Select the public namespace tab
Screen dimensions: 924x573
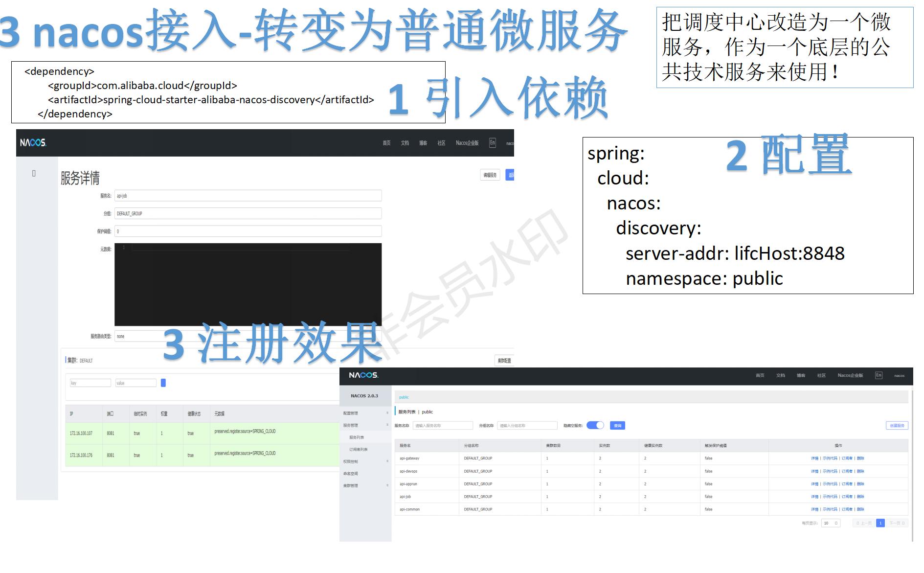(x=404, y=397)
